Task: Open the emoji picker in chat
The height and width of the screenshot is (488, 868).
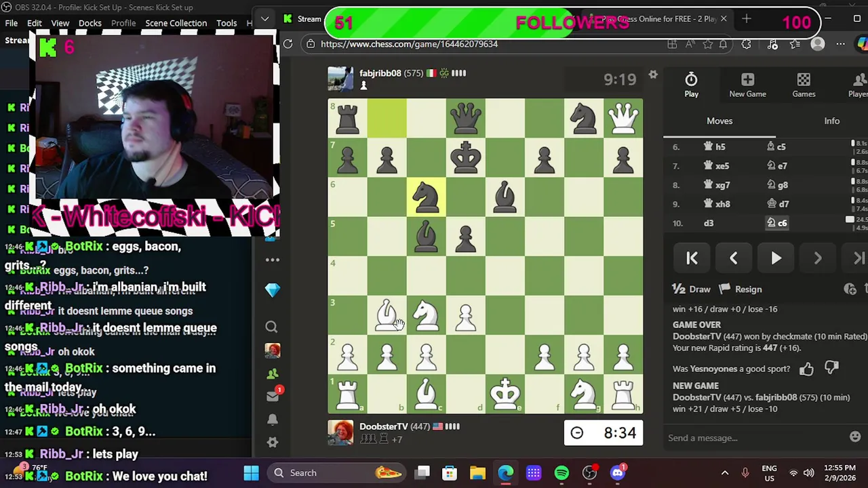Action: (855, 437)
